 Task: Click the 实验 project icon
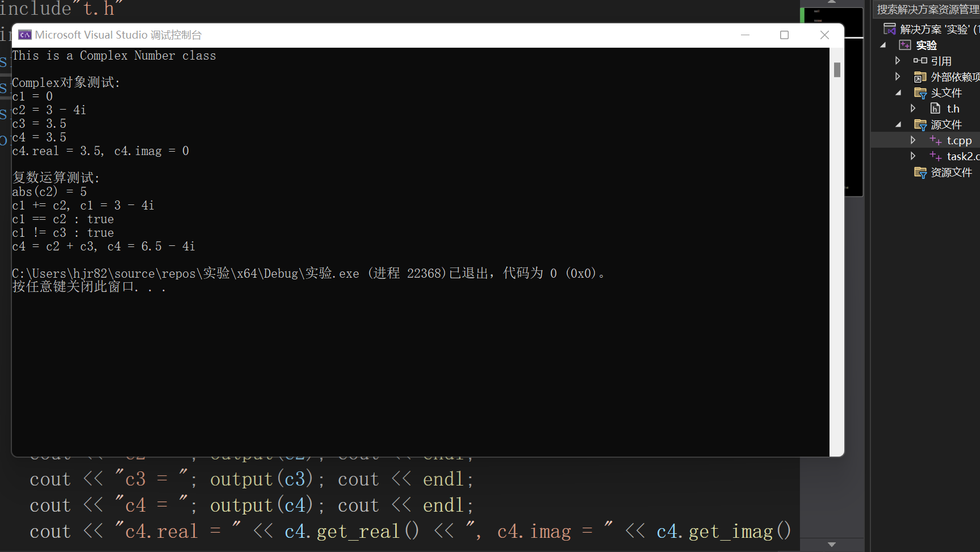click(905, 45)
